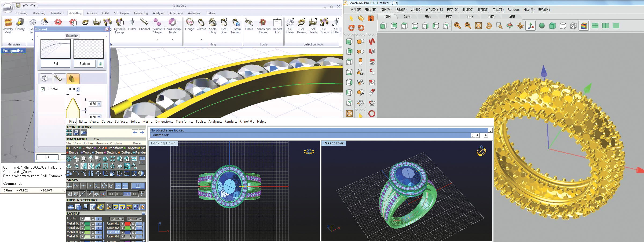Viewport: 644px width, 242px height.
Task: Click the Sel Heads selection tool
Action: pos(313,26)
